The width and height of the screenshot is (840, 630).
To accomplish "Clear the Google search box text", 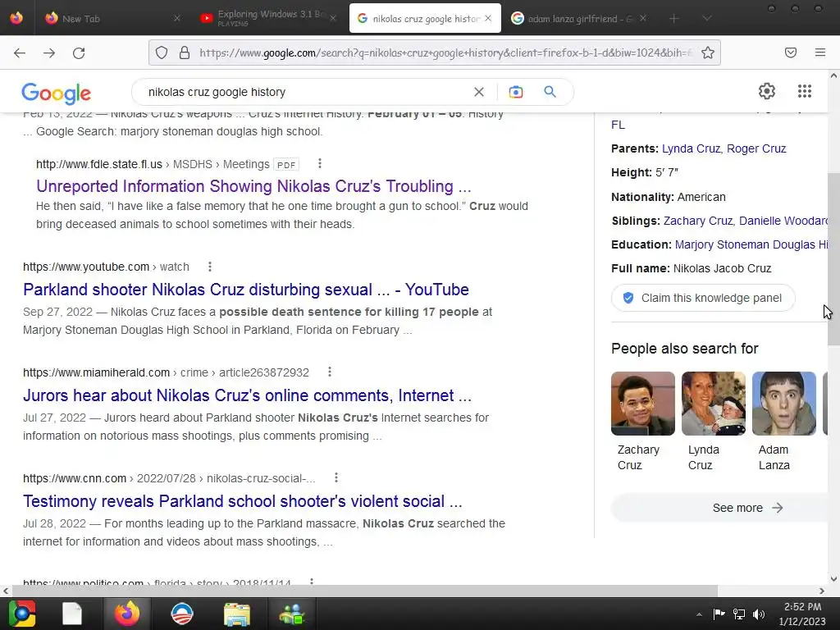I will pos(479,92).
